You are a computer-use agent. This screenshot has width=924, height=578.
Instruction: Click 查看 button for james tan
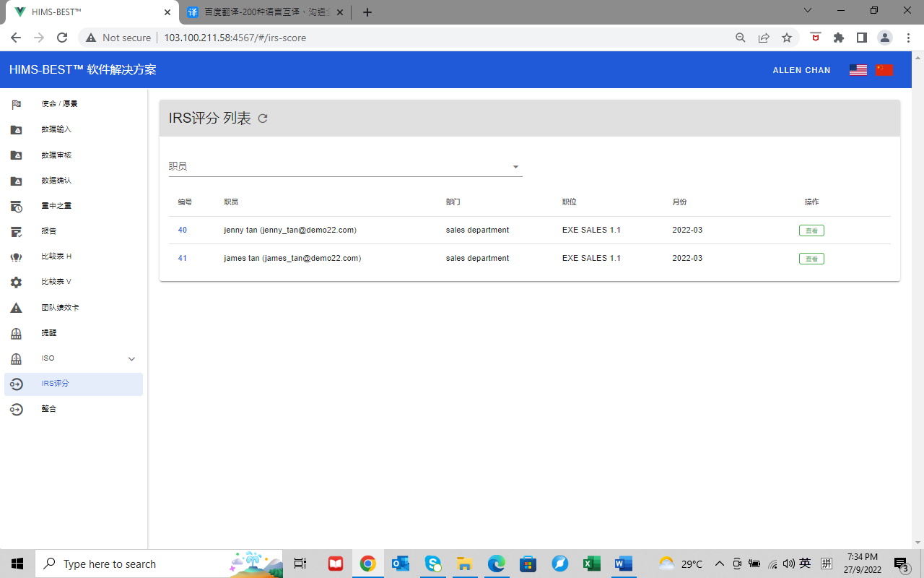(x=811, y=259)
